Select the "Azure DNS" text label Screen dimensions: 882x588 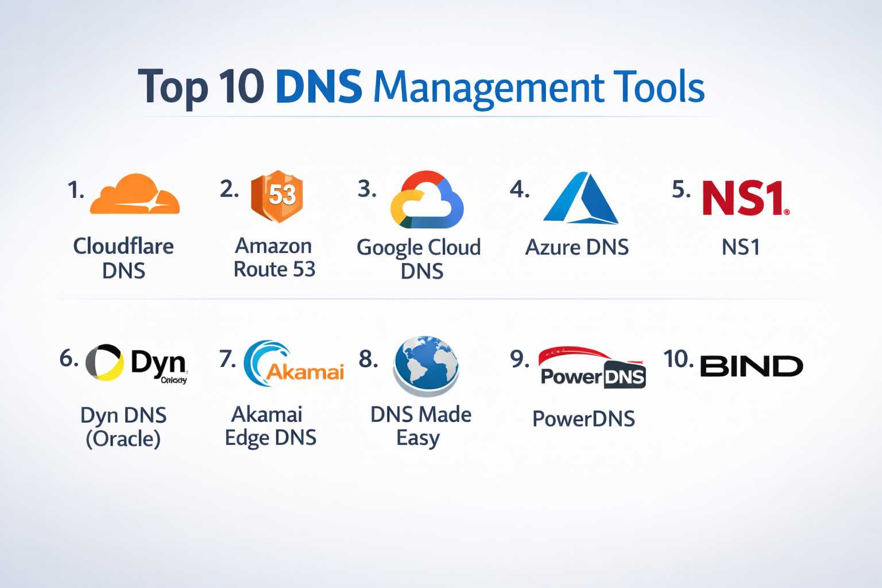tap(577, 247)
